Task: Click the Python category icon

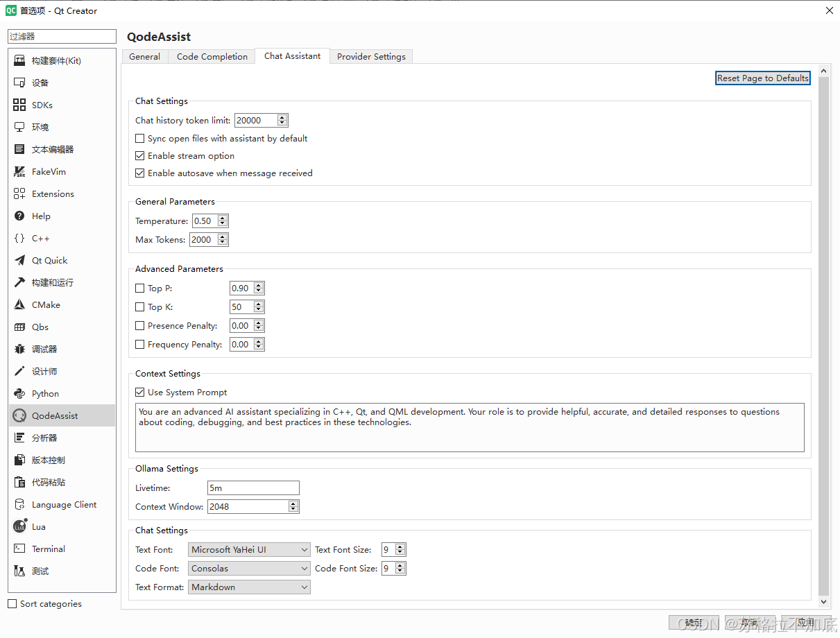Action: [x=19, y=394]
